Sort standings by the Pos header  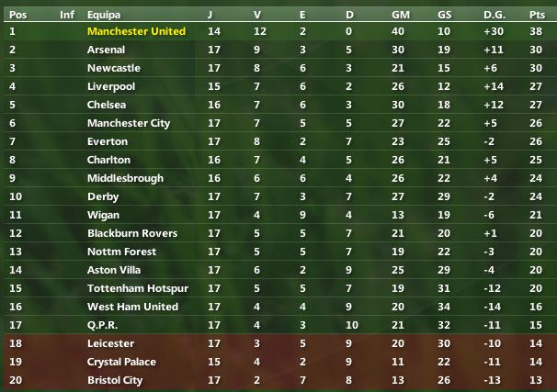point(17,15)
